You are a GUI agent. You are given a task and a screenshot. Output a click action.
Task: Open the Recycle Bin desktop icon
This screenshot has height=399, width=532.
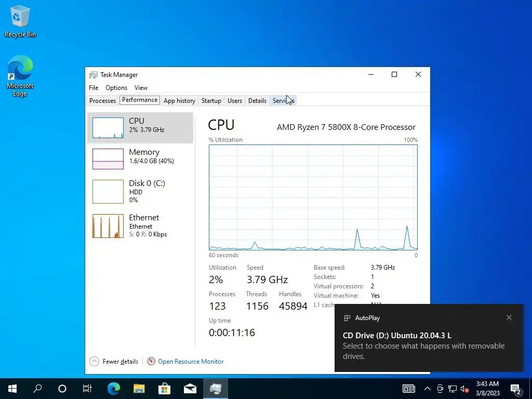[20, 21]
